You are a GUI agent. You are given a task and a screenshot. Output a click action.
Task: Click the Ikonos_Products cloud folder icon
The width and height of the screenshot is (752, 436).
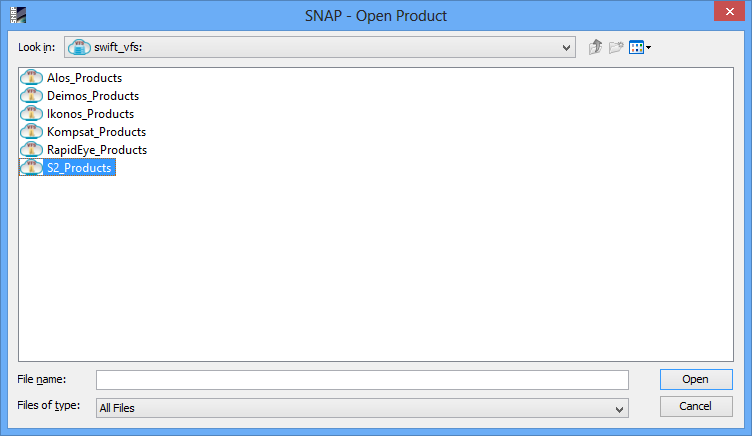coord(31,114)
